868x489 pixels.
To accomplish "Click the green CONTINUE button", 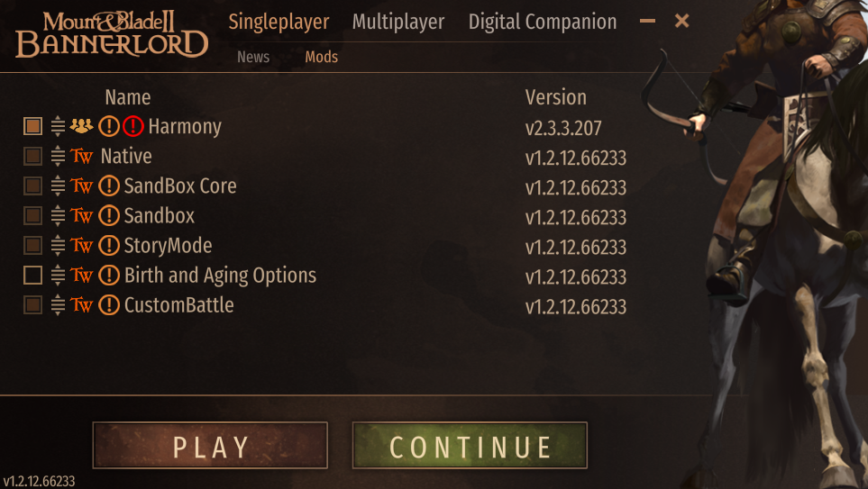I will coord(470,445).
